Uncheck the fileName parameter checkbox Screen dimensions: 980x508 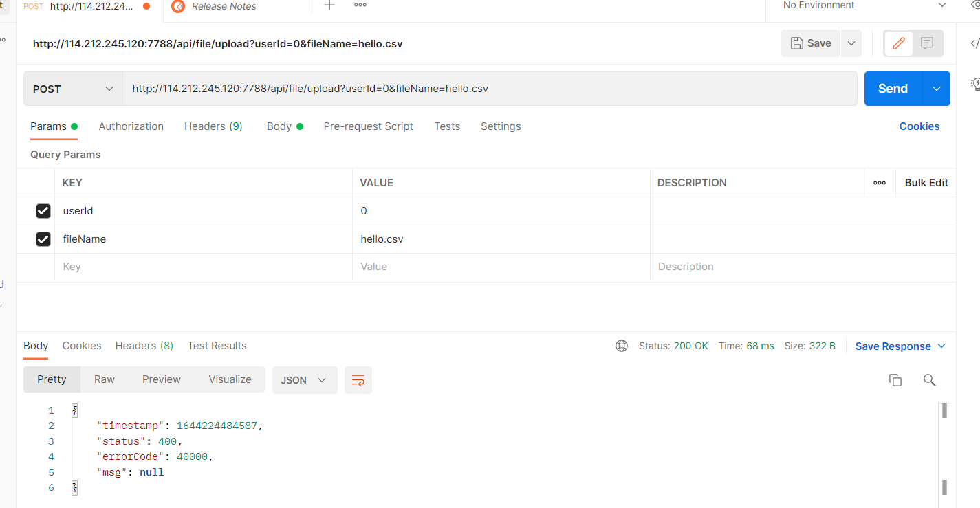(43, 239)
